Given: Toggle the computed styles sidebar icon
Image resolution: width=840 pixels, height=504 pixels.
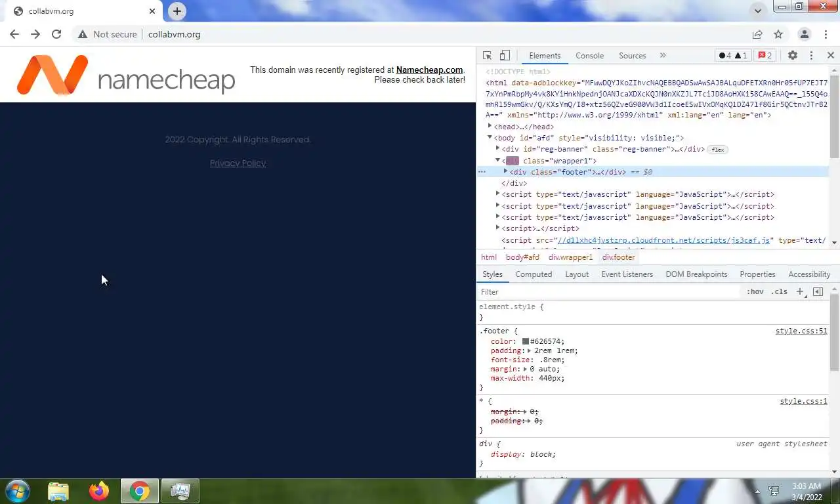Looking at the screenshot, I should pos(818,292).
